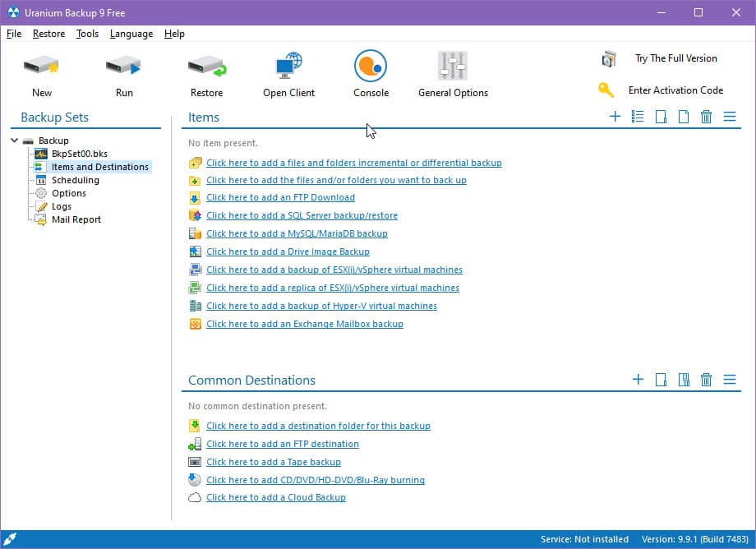
Task: Click the Try The Full Version icon
Action: pos(609,59)
